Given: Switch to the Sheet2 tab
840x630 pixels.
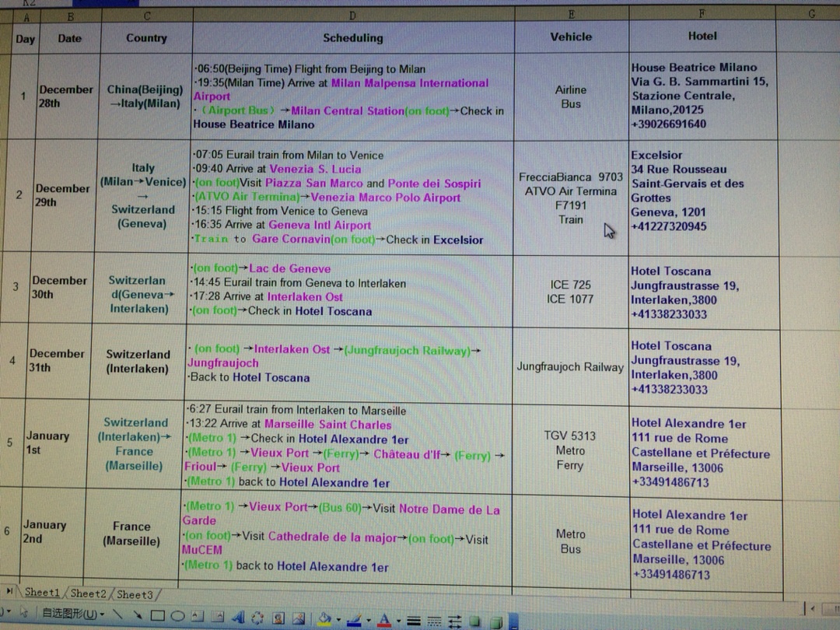Looking at the screenshot, I should point(88,594).
